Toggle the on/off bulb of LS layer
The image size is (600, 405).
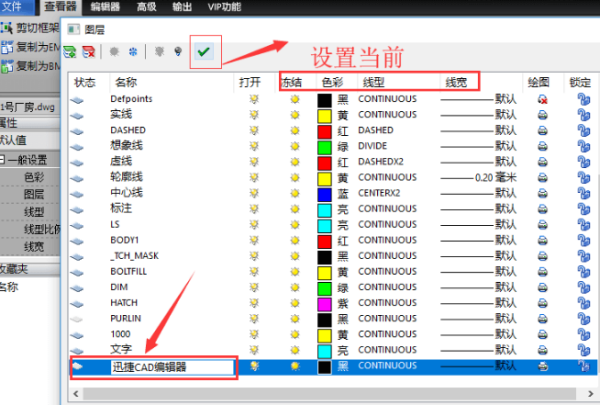click(254, 225)
